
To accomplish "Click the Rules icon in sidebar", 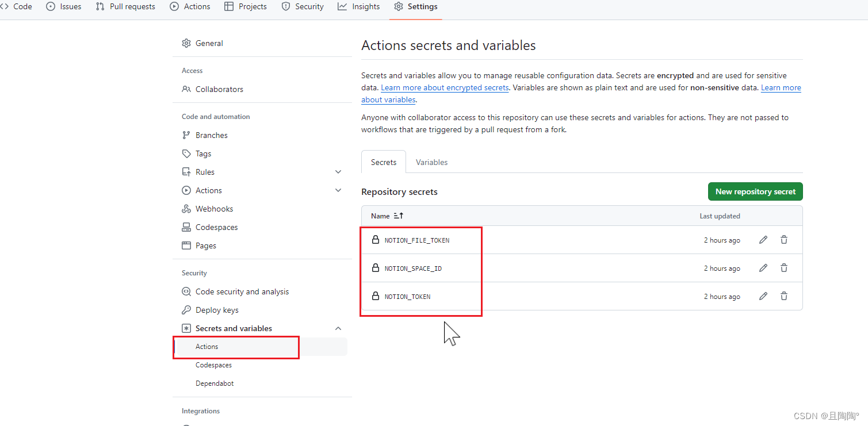I will click(x=186, y=172).
